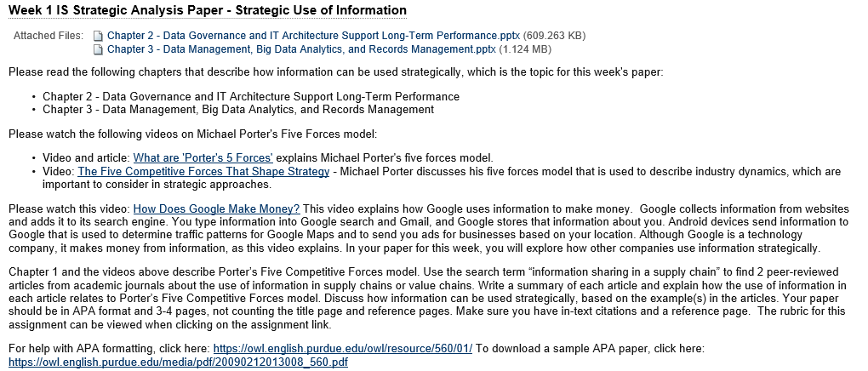Download the sample APA paper PDF link

[178, 362]
